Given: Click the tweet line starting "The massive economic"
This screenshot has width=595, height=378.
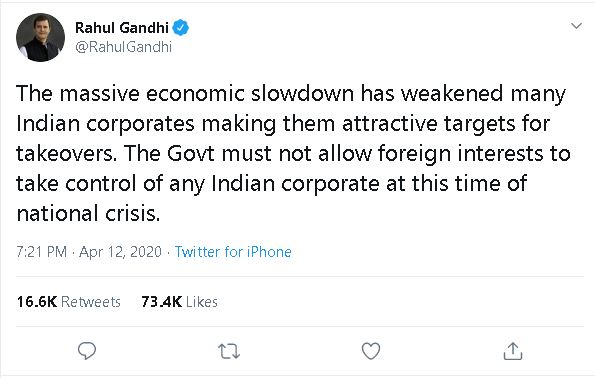Looking at the screenshot, I should [291, 93].
